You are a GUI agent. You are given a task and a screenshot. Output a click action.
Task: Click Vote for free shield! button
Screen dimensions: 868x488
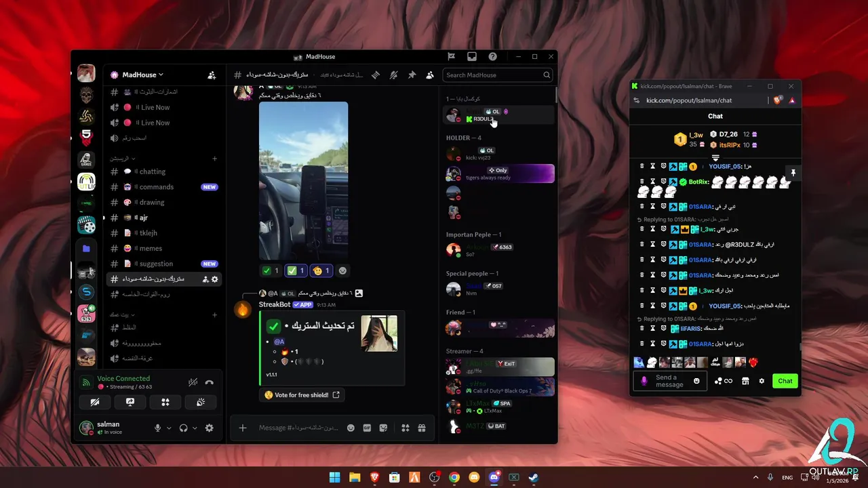(x=302, y=395)
